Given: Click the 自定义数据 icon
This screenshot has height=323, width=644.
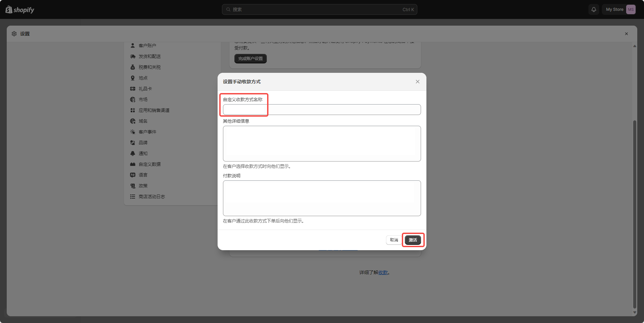Looking at the screenshot, I should (x=133, y=164).
